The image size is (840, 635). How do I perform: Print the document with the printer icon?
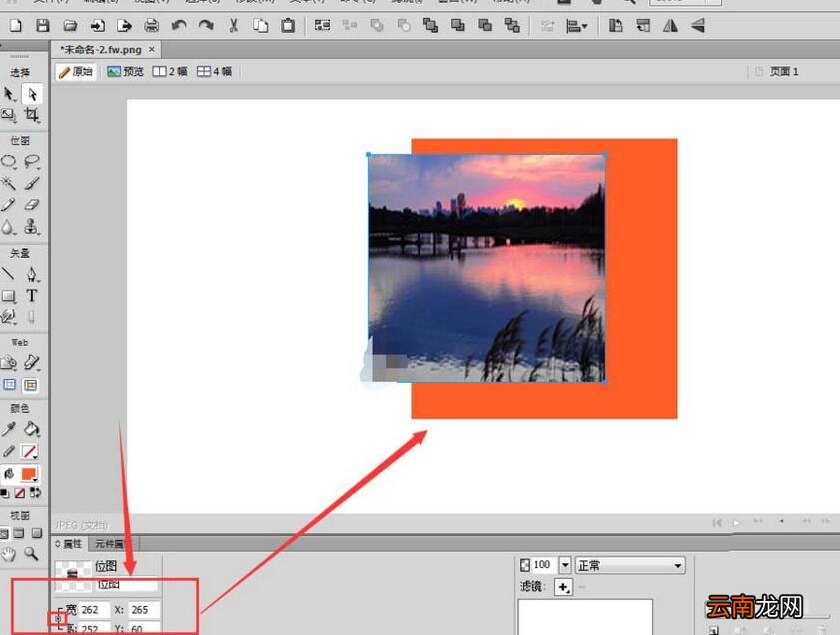151,26
